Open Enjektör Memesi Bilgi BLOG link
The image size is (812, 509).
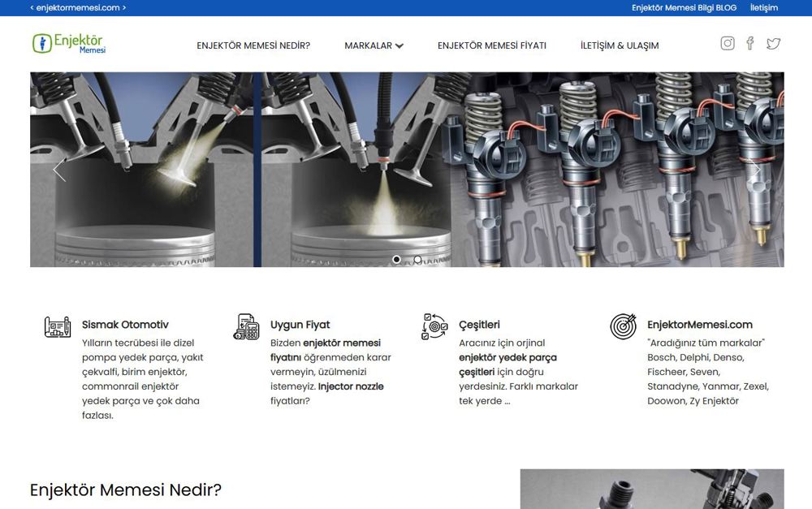(x=684, y=7)
